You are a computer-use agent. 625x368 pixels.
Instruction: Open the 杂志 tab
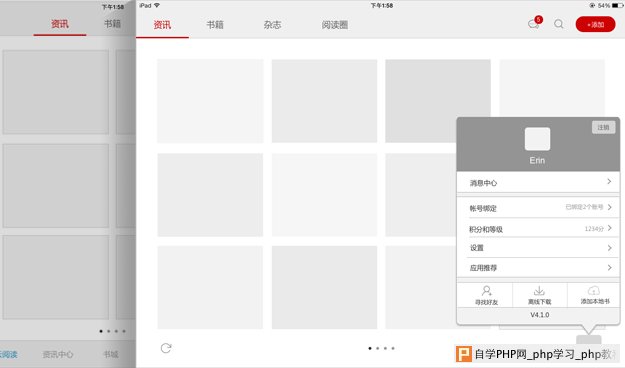click(x=272, y=25)
